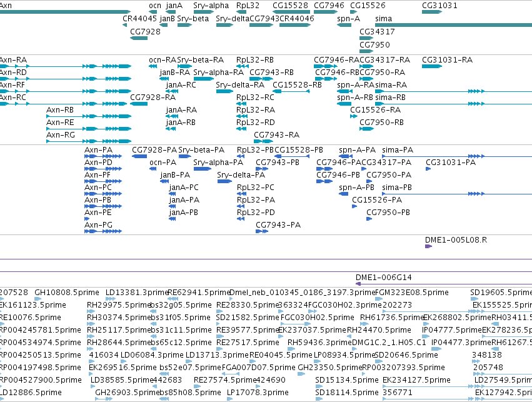Click the CR44046 gene glyph
This screenshot has width=532, height=402.
point(295,25)
